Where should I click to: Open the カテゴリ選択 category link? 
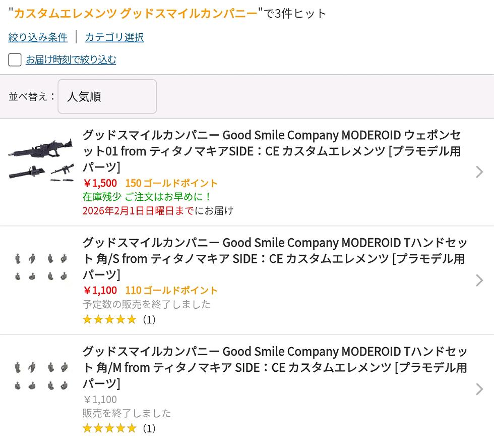tap(114, 37)
